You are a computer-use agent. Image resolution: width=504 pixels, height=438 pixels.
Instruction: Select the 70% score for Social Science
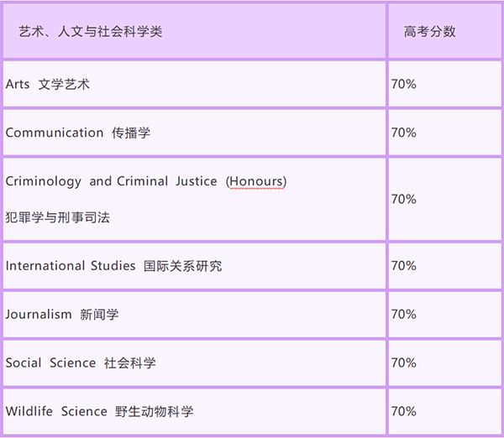pyautogui.click(x=403, y=362)
